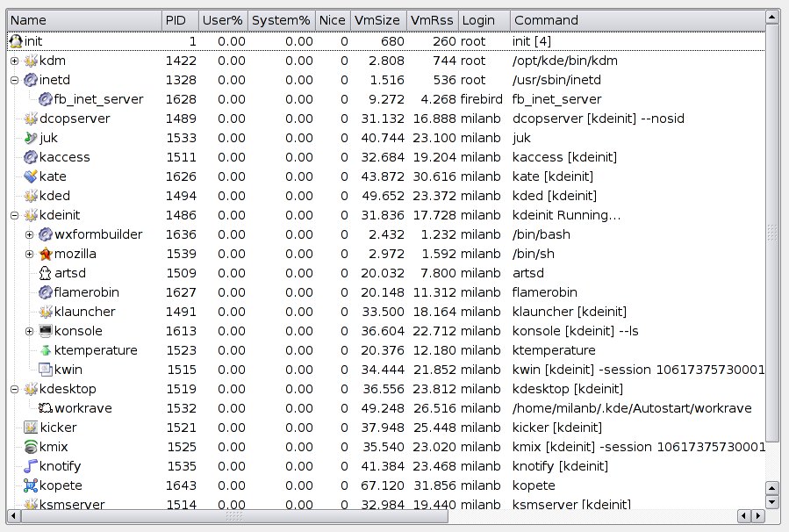Collapse the kdeinit process tree

tap(14, 215)
